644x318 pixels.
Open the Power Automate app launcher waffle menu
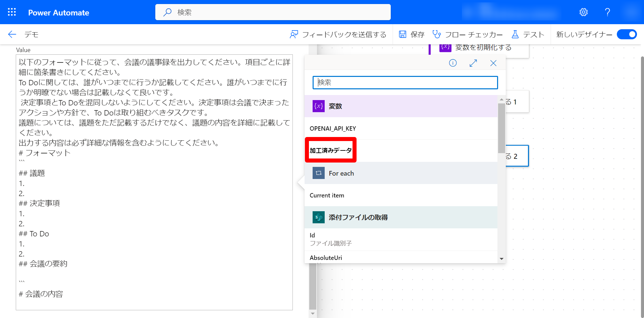coord(12,12)
